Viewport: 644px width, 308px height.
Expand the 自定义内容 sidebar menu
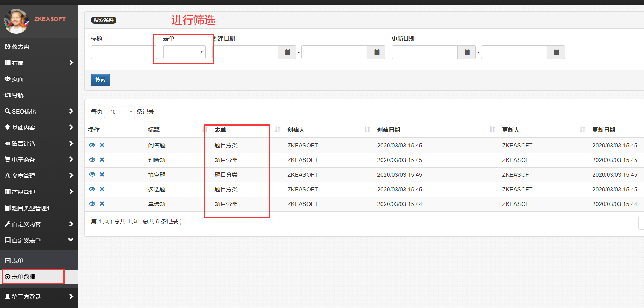pos(39,224)
